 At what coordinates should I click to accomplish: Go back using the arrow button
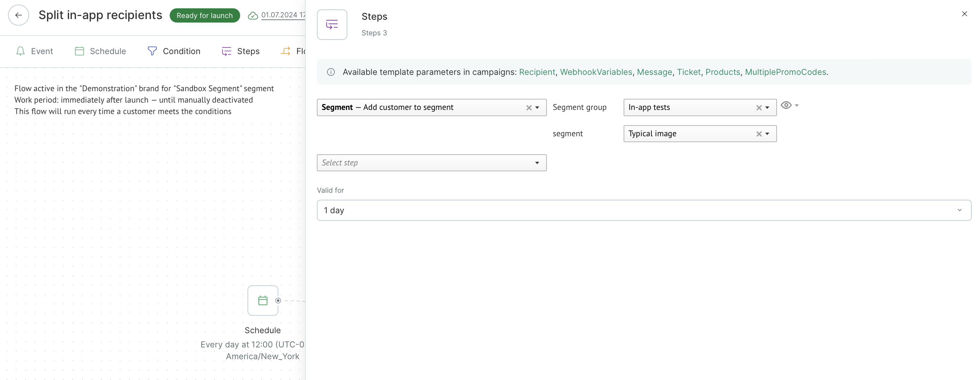tap(18, 15)
